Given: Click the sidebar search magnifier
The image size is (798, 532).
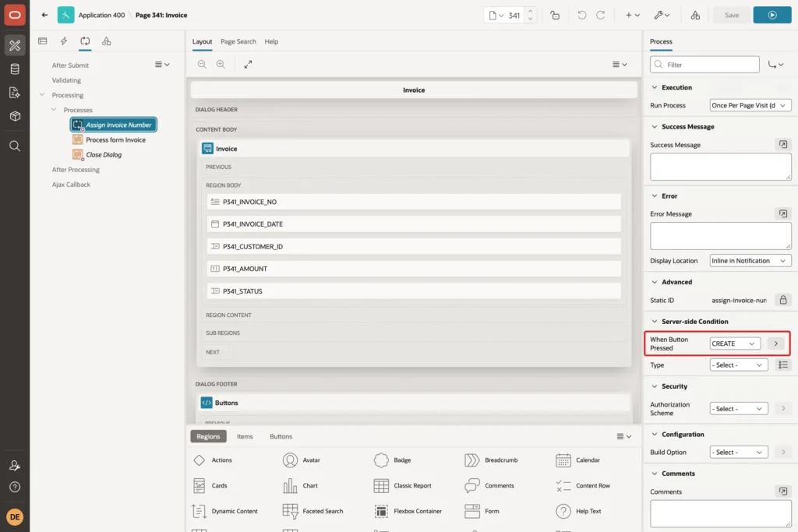Looking at the screenshot, I should tap(15, 146).
